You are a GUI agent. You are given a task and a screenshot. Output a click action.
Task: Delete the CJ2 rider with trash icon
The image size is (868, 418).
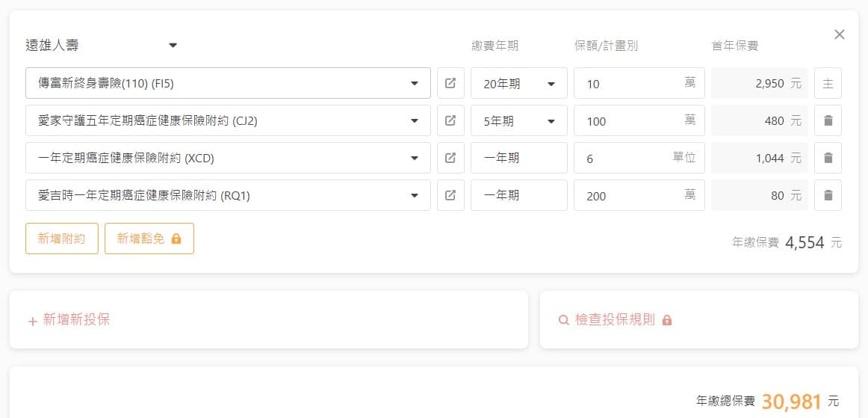click(x=828, y=120)
